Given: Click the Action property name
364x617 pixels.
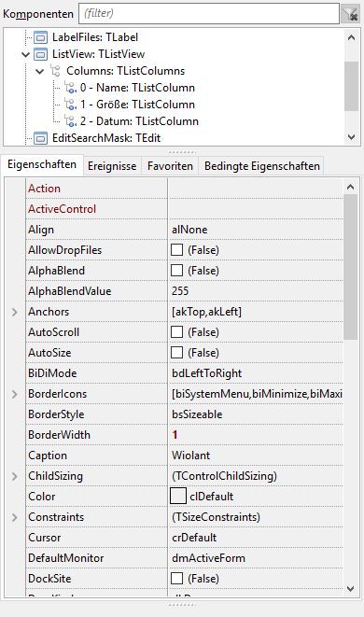Looking at the screenshot, I should (44, 189).
